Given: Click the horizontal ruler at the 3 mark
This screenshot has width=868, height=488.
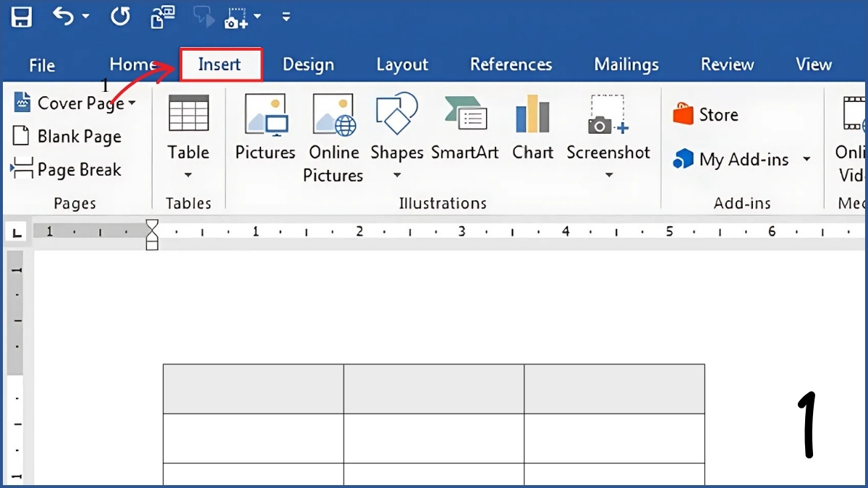Looking at the screenshot, I should click(461, 231).
